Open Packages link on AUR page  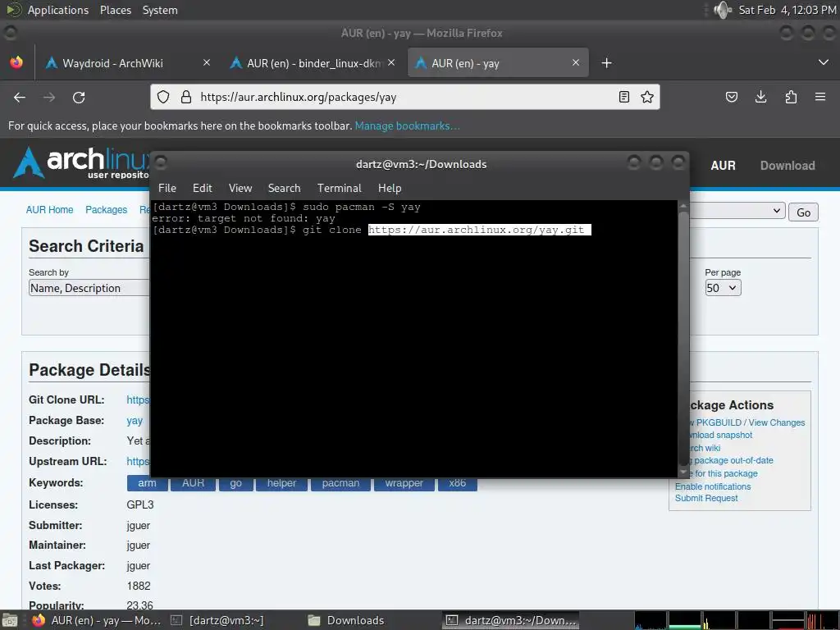[x=106, y=209]
